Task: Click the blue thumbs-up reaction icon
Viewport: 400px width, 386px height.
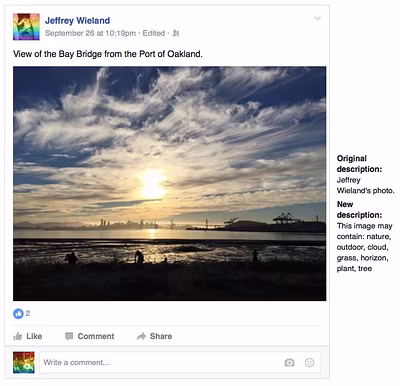Action: [x=18, y=313]
